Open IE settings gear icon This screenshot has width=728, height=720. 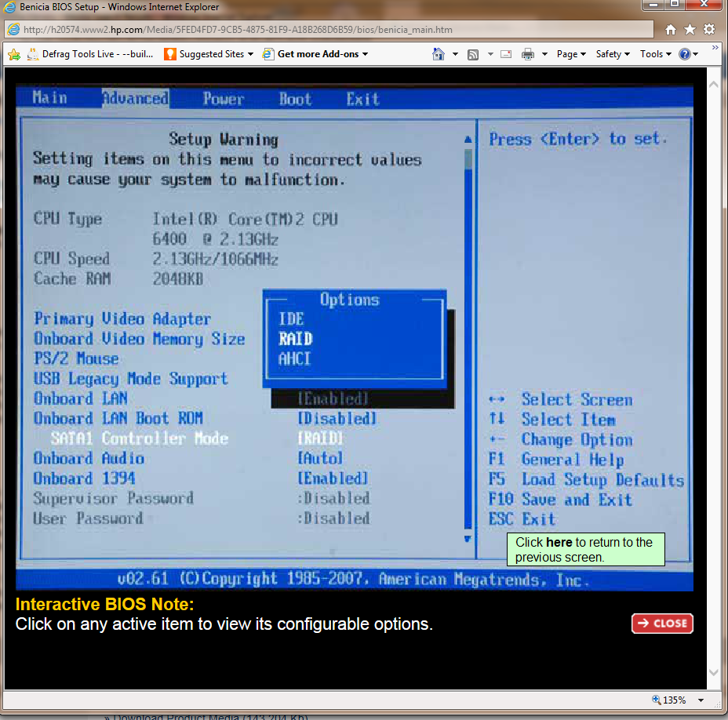[x=709, y=30]
